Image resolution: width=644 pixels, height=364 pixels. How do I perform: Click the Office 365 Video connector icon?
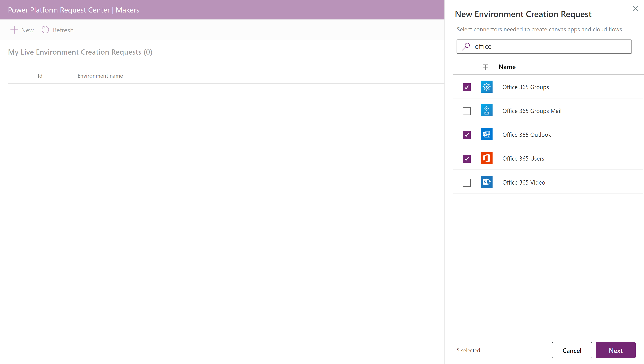click(x=487, y=182)
